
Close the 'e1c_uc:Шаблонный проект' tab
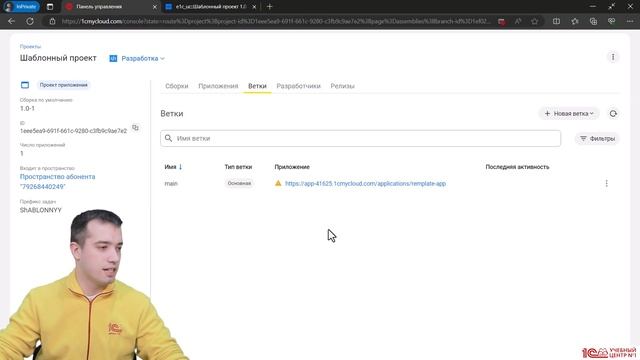click(x=254, y=7)
